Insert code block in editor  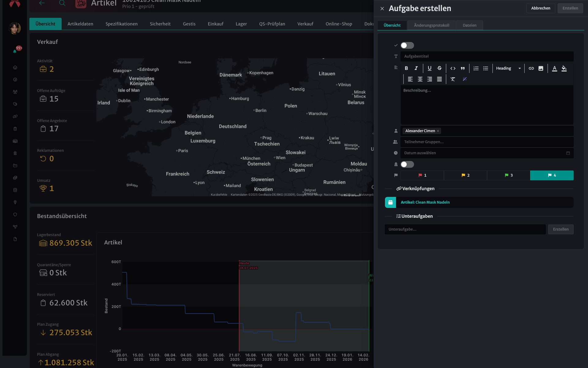click(453, 68)
